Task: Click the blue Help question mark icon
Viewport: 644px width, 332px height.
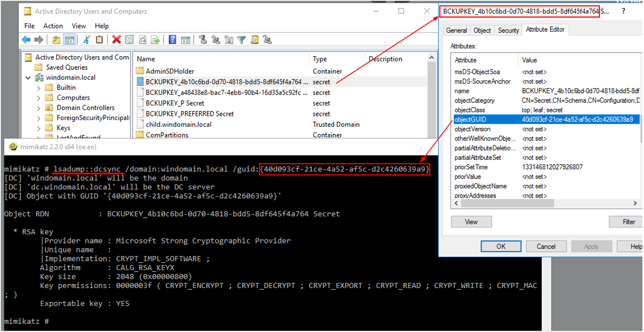Action: (172, 40)
